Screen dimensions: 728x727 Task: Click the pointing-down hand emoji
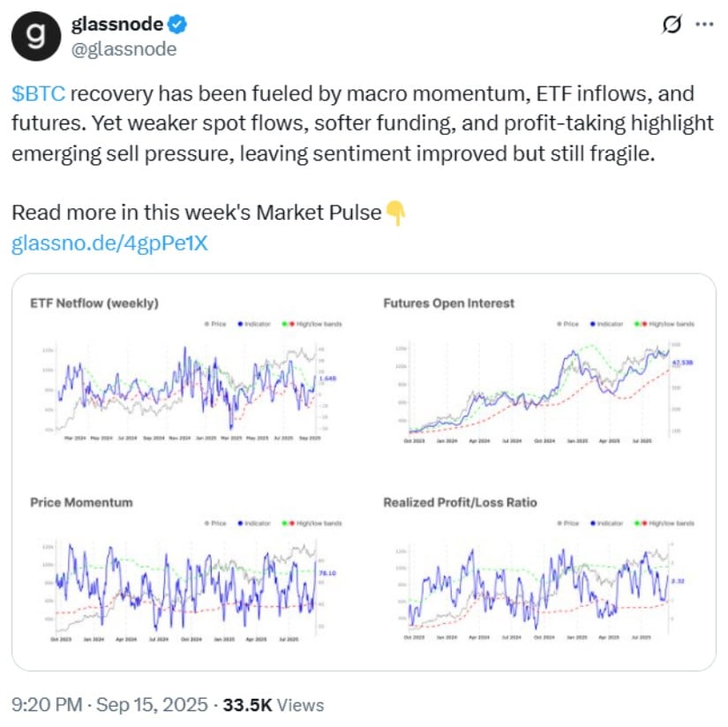(395, 214)
